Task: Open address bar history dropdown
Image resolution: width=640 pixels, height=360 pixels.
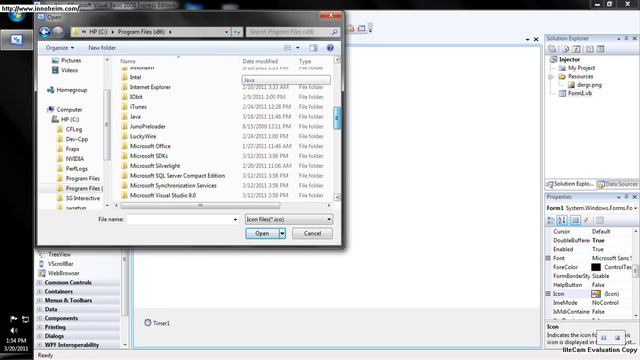Action: coord(227,32)
